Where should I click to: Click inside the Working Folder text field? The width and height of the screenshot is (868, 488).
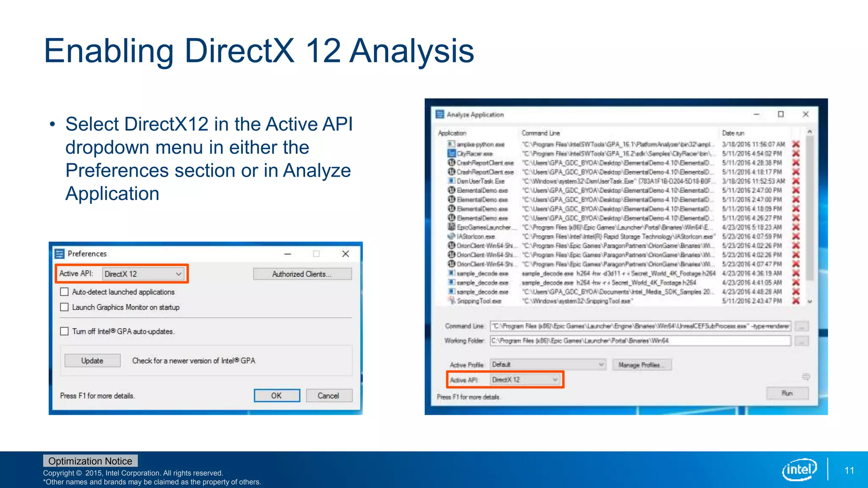pyautogui.click(x=640, y=341)
